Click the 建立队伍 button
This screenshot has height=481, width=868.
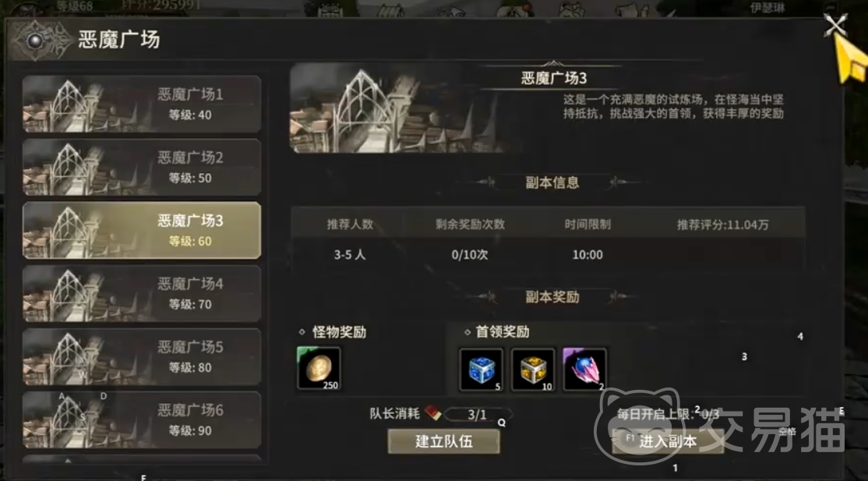444,441
